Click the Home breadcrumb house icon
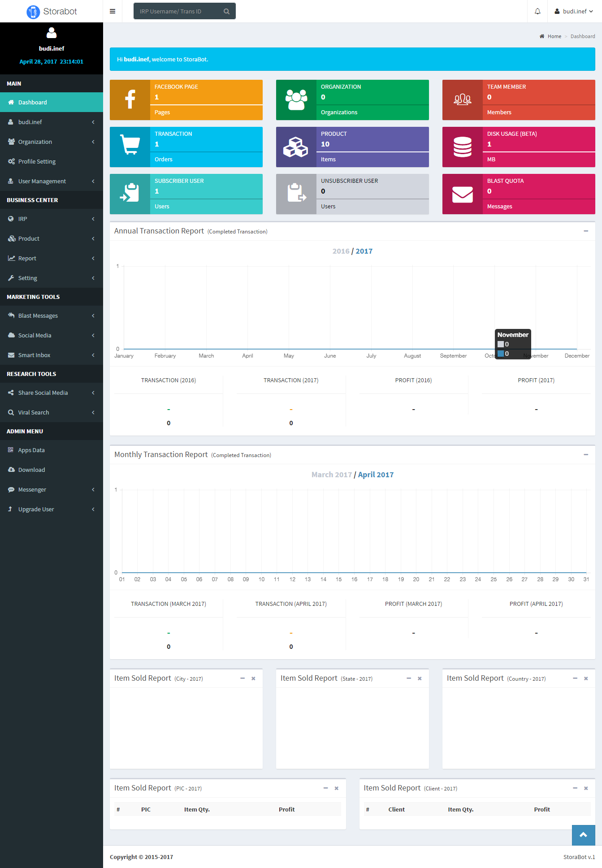 [542, 36]
